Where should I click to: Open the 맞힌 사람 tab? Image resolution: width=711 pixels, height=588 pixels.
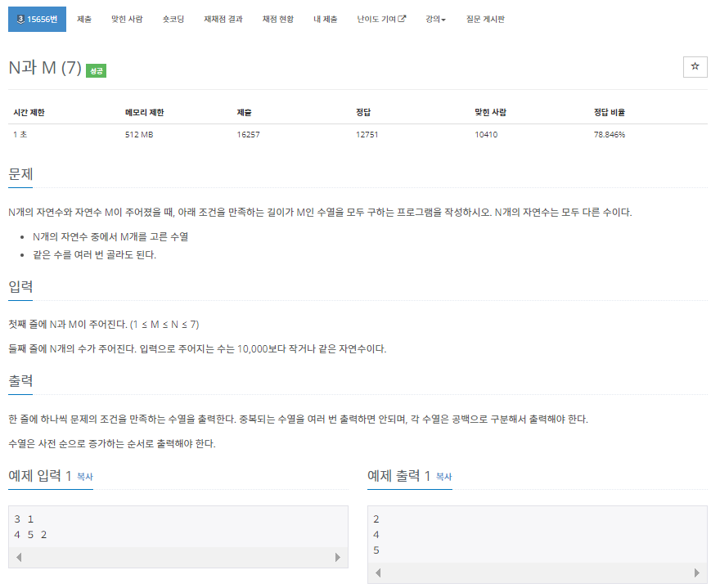click(127, 19)
